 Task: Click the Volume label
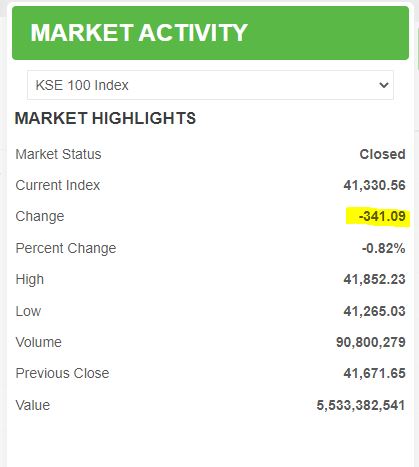pyautogui.click(x=39, y=342)
